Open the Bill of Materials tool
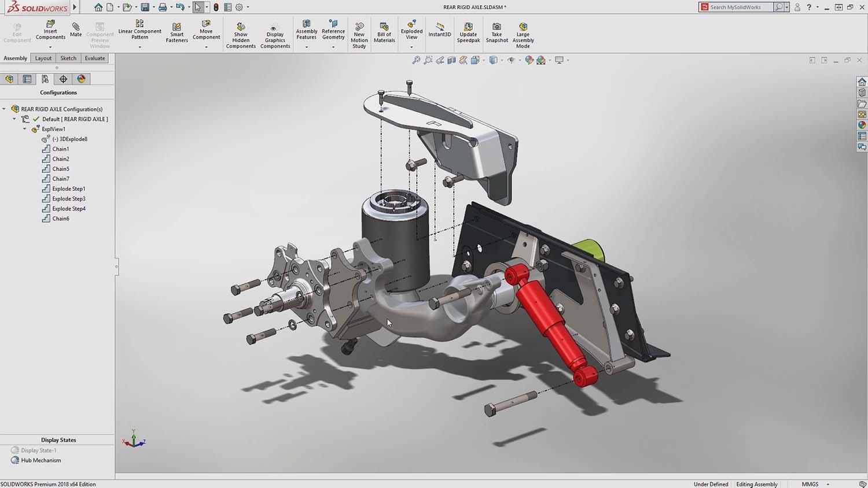The image size is (868, 488). pyautogui.click(x=384, y=31)
